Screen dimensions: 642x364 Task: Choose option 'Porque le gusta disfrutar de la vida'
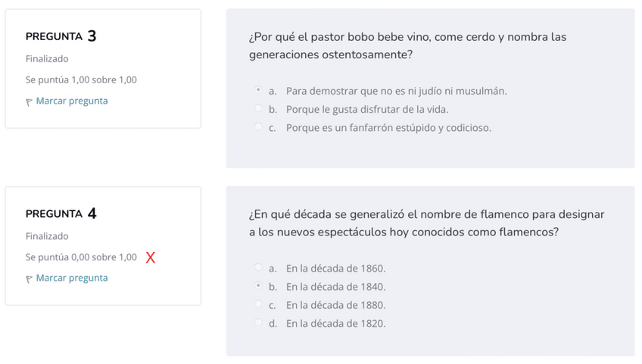pos(258,109)
